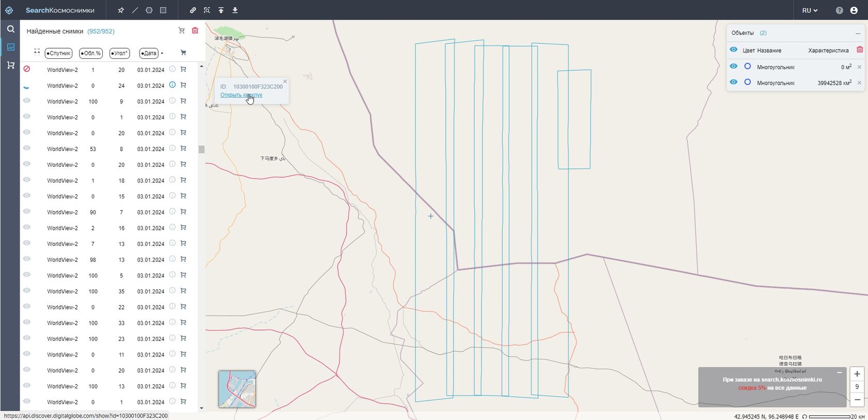This screenshot has width=868, height=420.
Task: Collapse the Объекты panel
Action: (858, 33)
